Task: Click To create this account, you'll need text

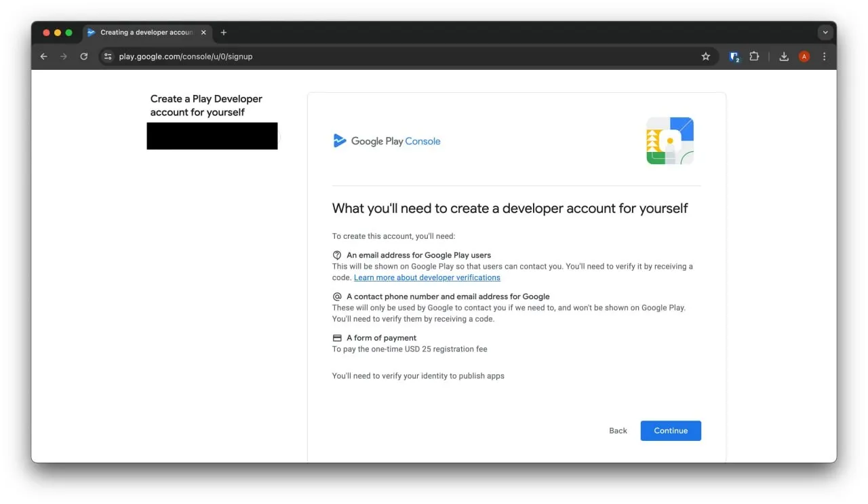Action: click(x=394, y=237)
